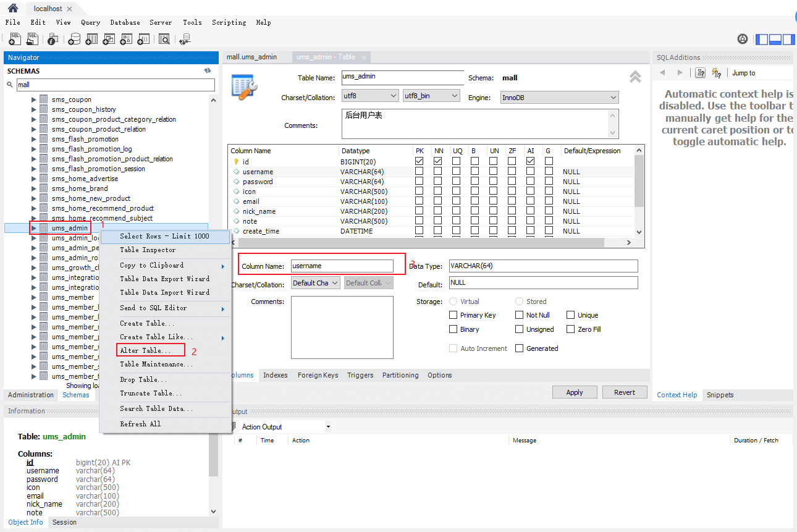Check the Binary option
Viewport: 797px width, 532px height.
coord(453,329)
